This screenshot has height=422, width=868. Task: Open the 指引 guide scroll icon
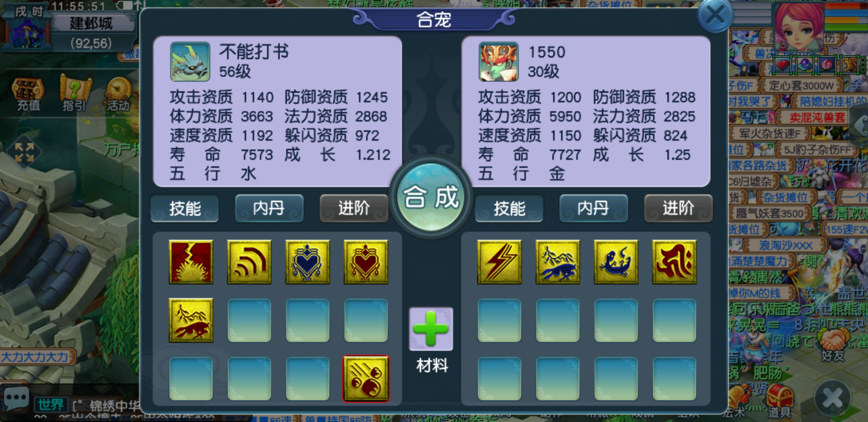pyautogui.click(x=74, y=93)
